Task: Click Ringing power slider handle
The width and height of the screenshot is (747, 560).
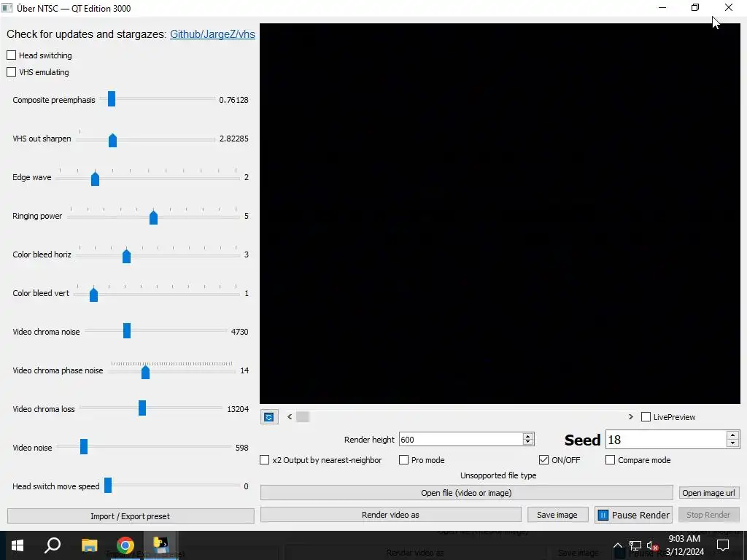Action: [153, 217]
